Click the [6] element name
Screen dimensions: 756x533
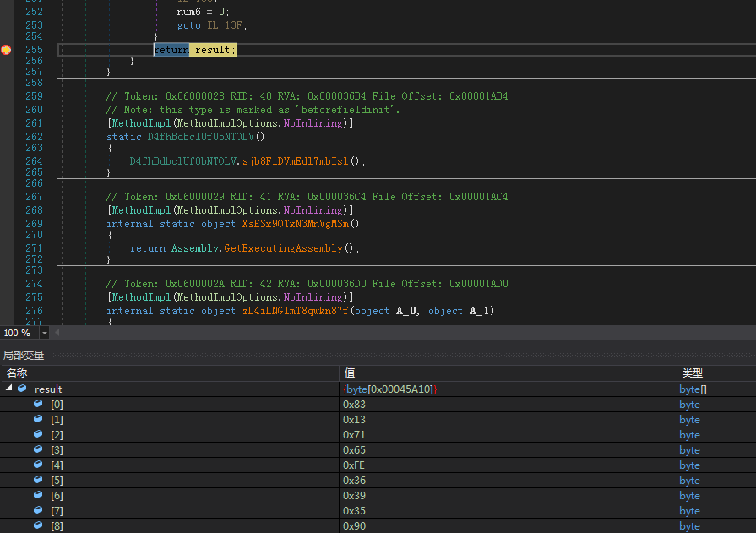tap(57, 495)
